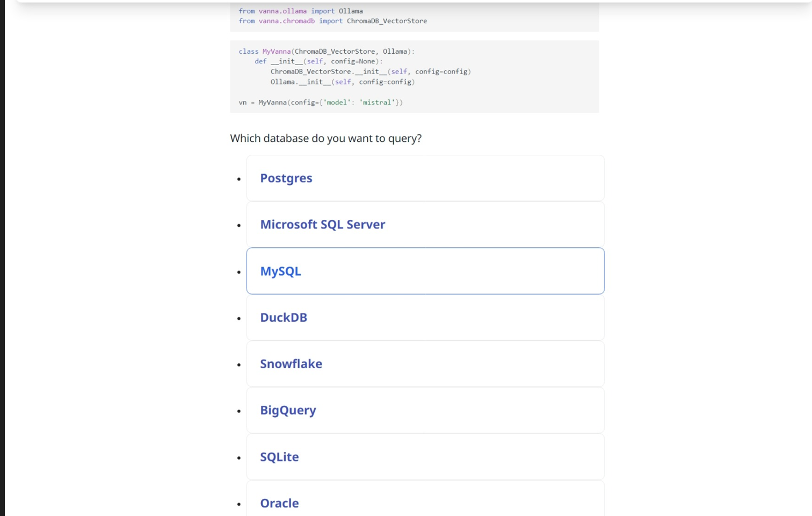Screen dimensions: 812x516
Task: Click the "vn = MyVanna(config={'model': 'mistral'})" code line
Action: tap(321, 102)
